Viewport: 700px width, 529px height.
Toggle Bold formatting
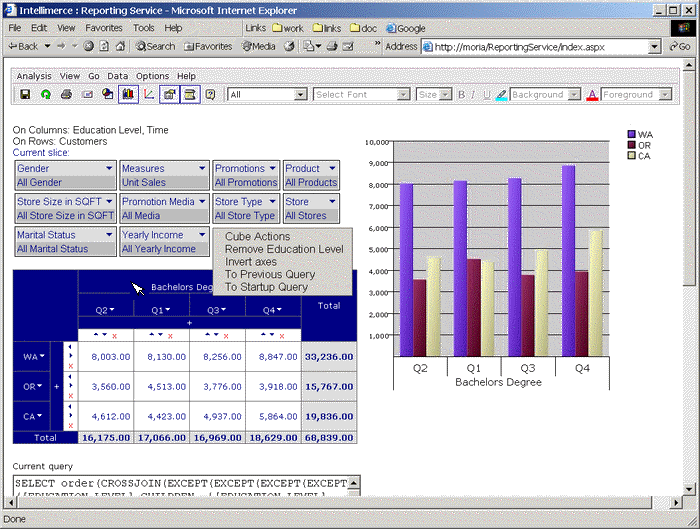(462, 95)
